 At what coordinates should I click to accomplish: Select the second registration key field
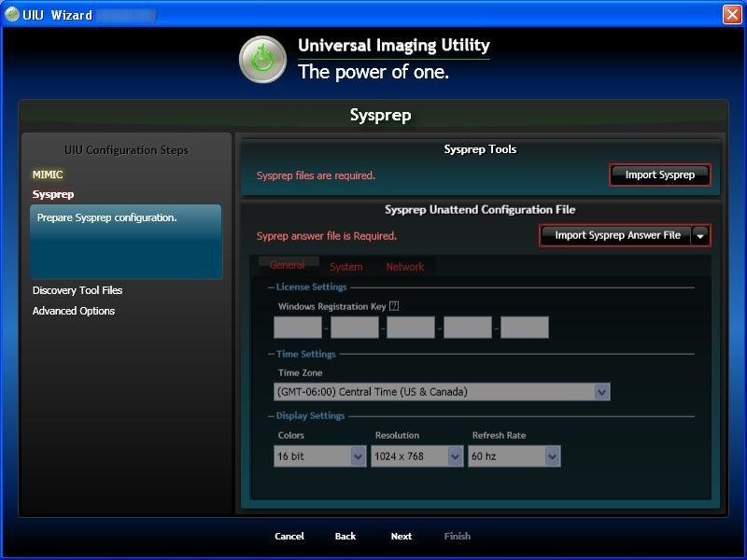click(355, 328)
